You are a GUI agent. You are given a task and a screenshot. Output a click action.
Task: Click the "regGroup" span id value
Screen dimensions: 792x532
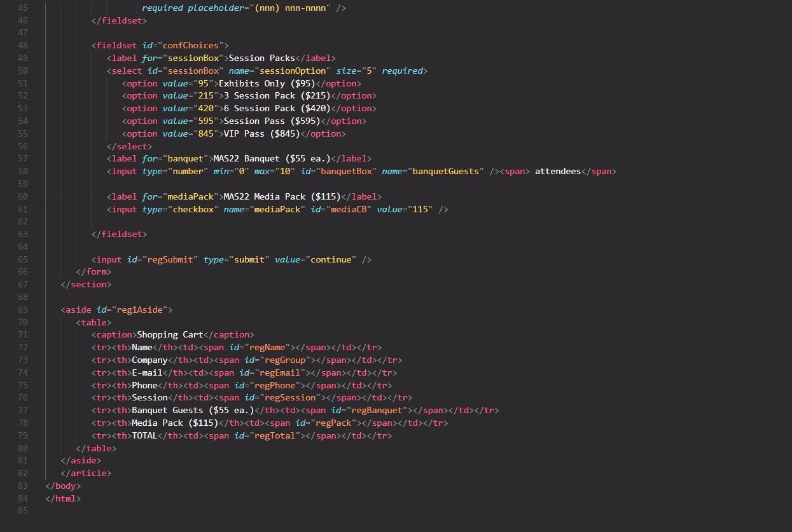285,360
